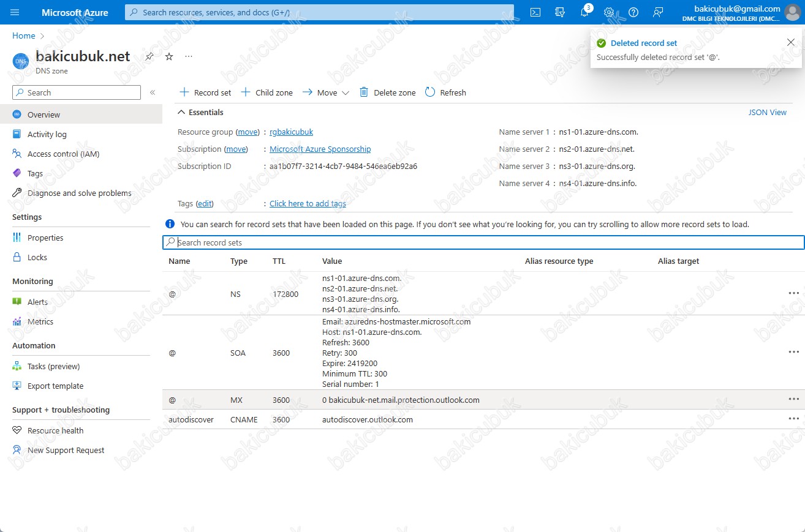Viewport: 805px width, 532px height.
Task: Open JSON View
Action: 768,113
